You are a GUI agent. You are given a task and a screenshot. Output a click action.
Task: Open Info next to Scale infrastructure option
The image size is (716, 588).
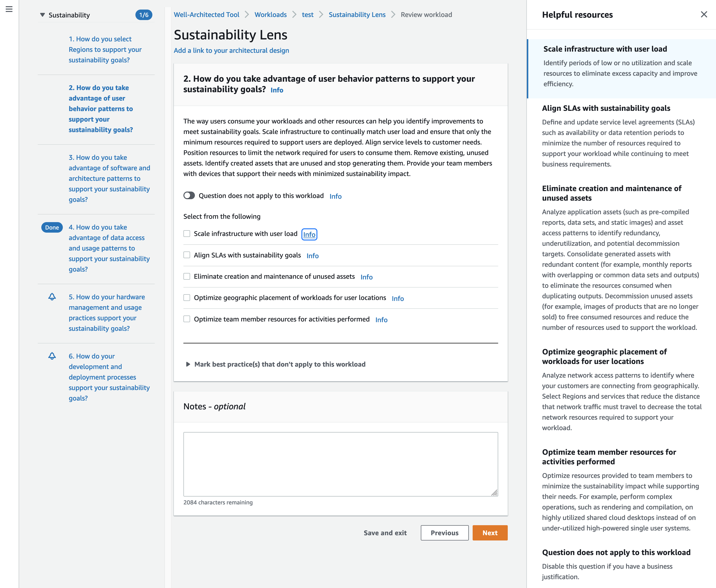pos(309,234)
